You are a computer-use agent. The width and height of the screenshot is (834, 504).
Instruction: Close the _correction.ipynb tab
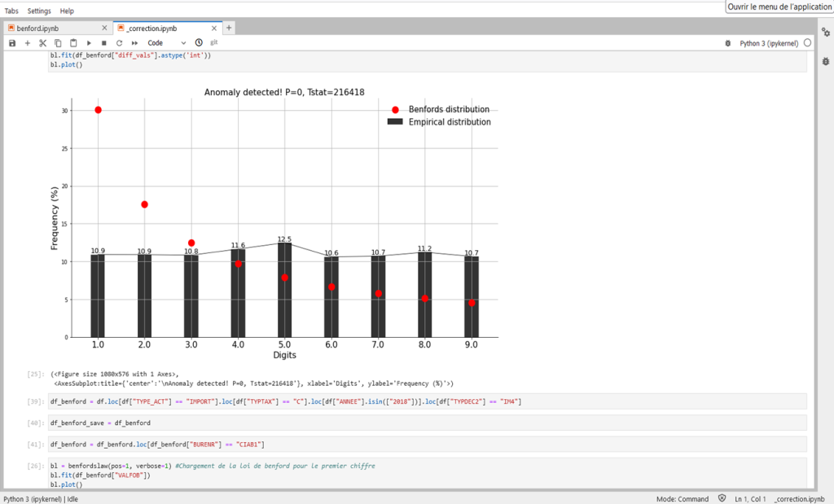(214, 28)
